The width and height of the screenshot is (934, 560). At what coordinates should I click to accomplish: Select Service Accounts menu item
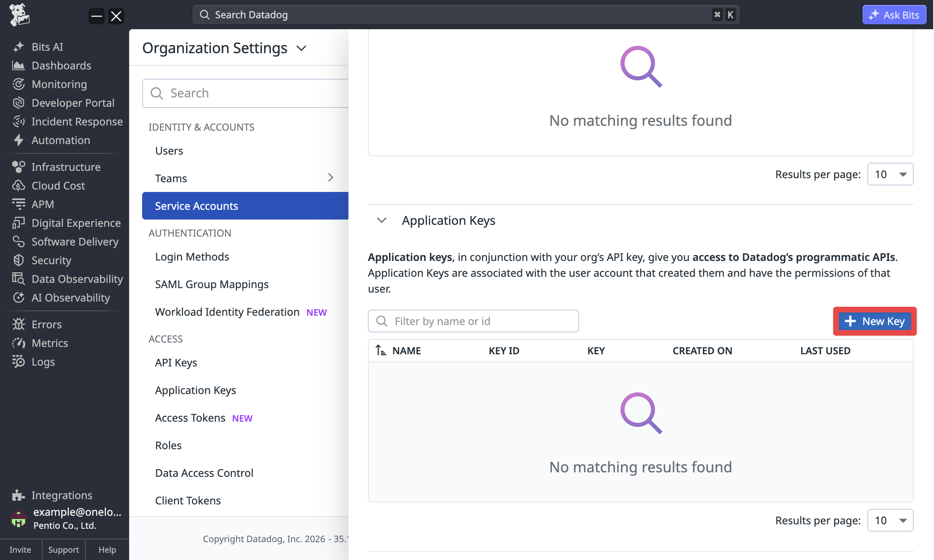tap(245, 206)
